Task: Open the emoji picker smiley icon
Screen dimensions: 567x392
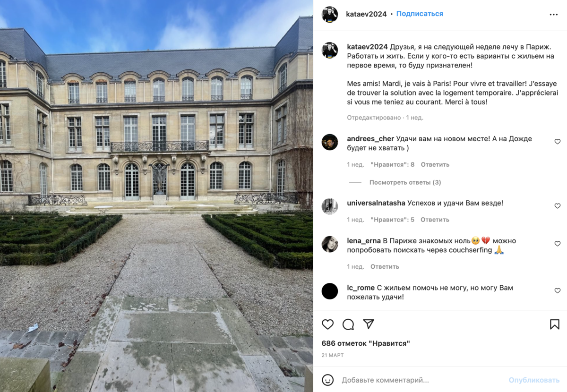Action: point(327,380)
